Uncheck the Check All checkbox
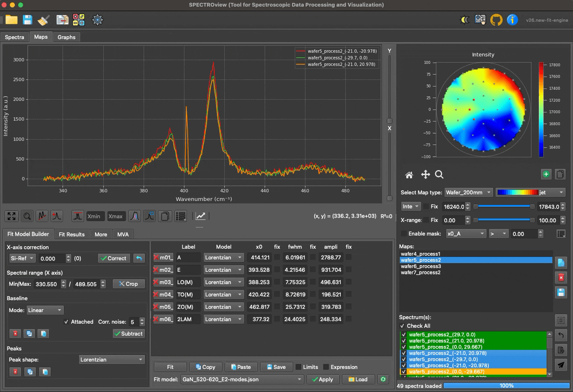Viewport: 573px width, 392px height. tap(403, 326)
